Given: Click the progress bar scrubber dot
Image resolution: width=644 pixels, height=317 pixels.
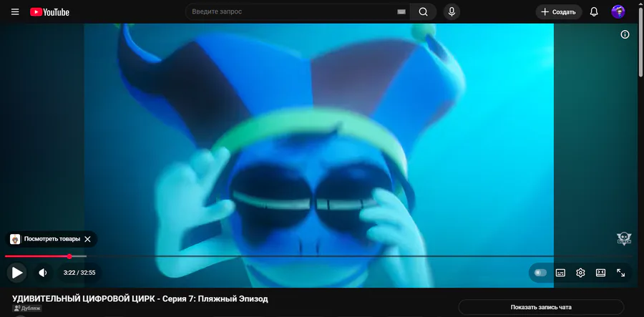Looking at the screenshot, I should point(69,256).
